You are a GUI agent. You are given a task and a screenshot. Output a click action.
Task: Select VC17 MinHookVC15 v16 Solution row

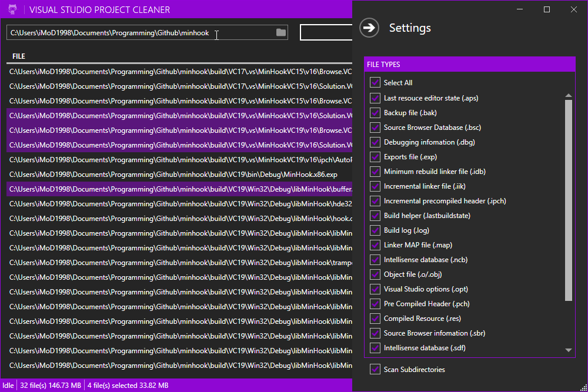(x=179, y=86)
